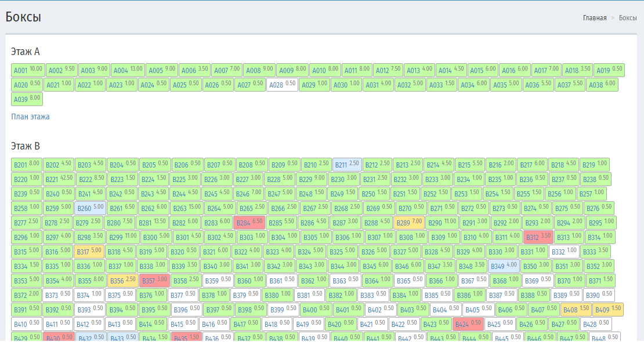
Task: Select box B299
Action: pyautogui.click(x=123, y=237)
